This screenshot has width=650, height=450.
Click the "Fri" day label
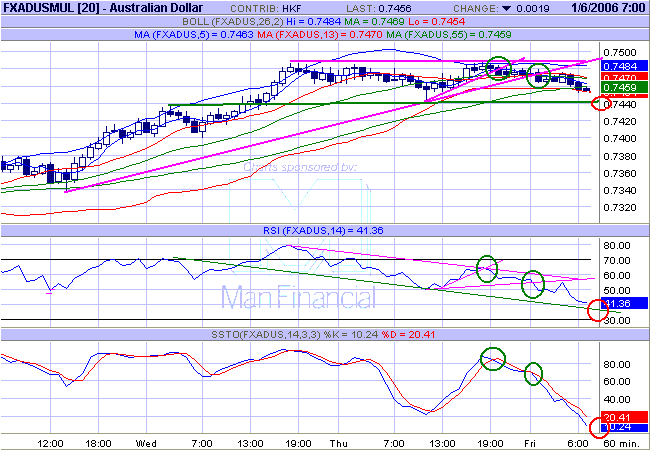point(530,443)
